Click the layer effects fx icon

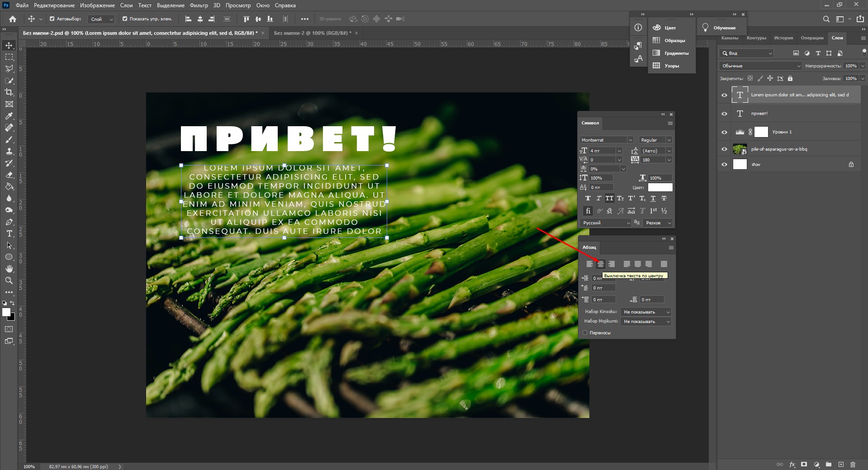coord(792,465)
